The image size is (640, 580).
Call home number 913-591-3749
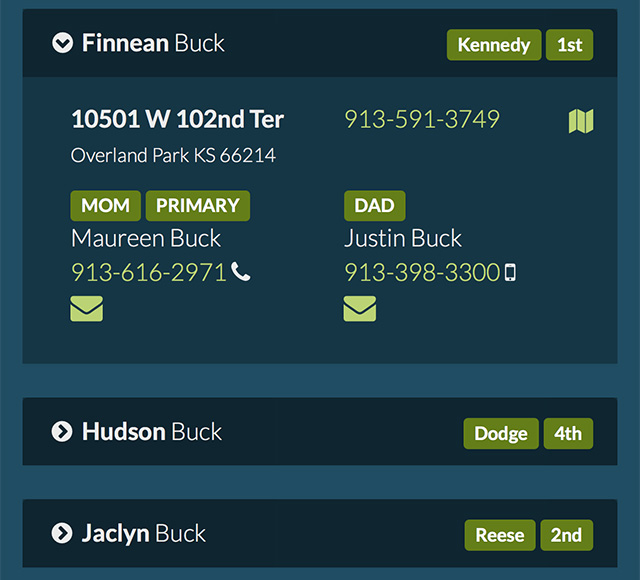(422, 119)
